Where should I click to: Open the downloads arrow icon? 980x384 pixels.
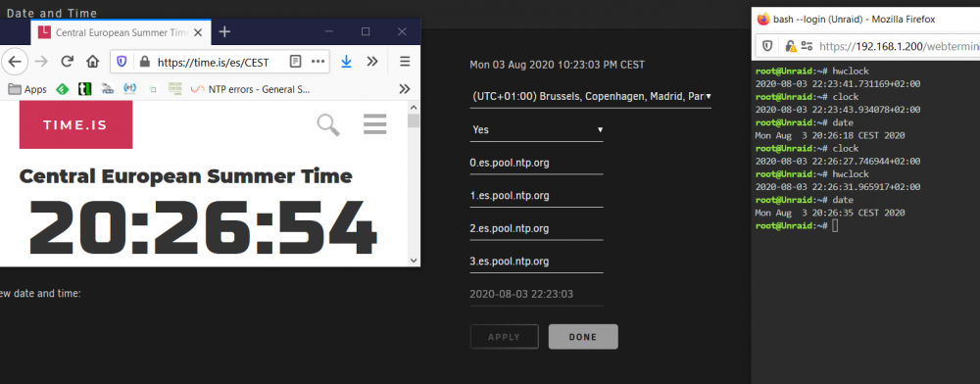(346, 61)
